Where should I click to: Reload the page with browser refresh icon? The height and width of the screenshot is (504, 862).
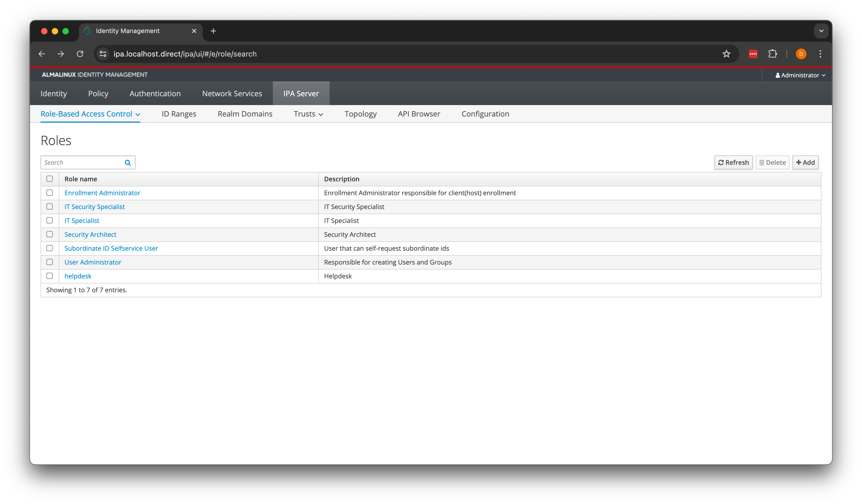pyautogui.click(x=80, y=54)
